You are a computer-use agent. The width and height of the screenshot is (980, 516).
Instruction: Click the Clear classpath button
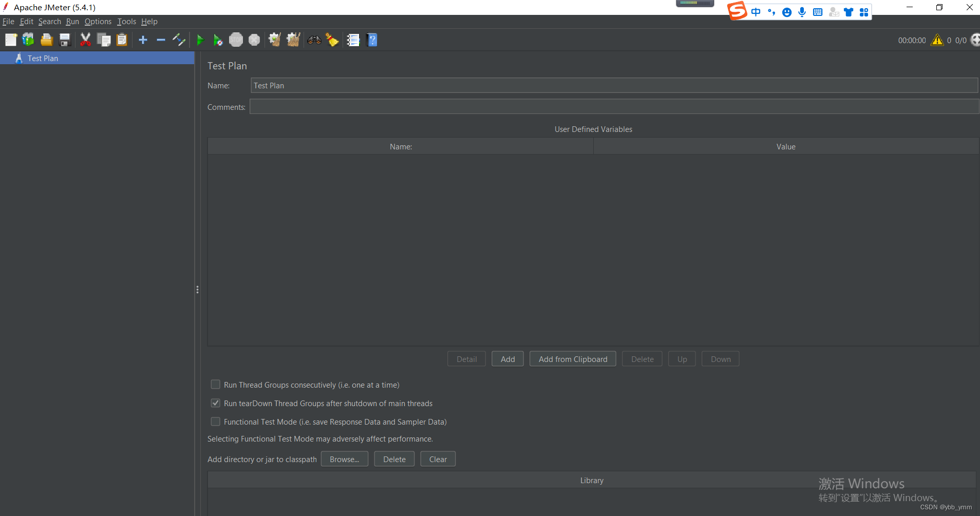pyautogui.click(x=438, y=459)
